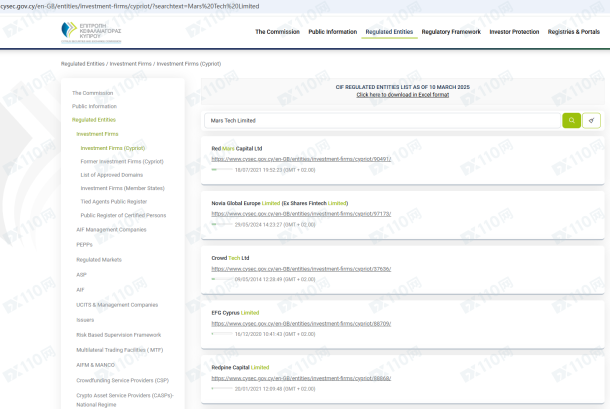Open PEPPs sidebar item
This screenshot has width=610, height=409.
pyautogui.click(x=84, y=245)
